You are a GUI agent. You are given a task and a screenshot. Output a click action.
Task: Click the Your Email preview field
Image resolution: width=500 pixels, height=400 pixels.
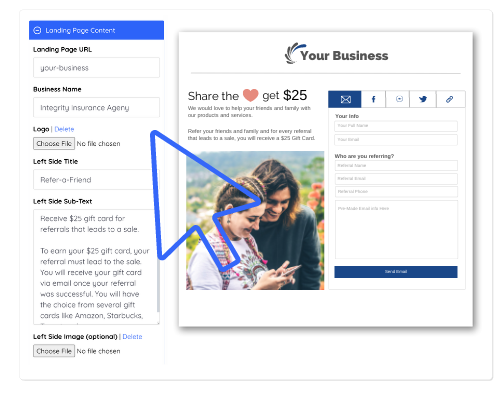[396, 140]
